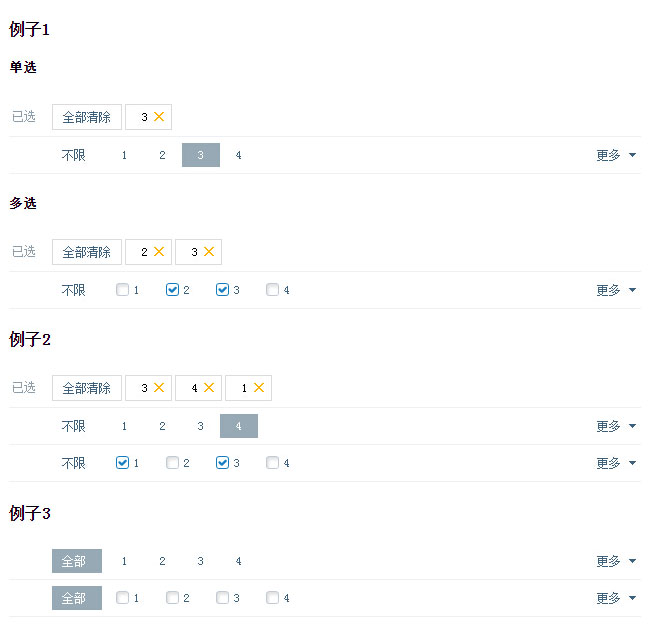Check checkbox 2 in Example 3 row
Image resolution: width=650 pixels, height=637 pixels.
(x=172, y=598)
